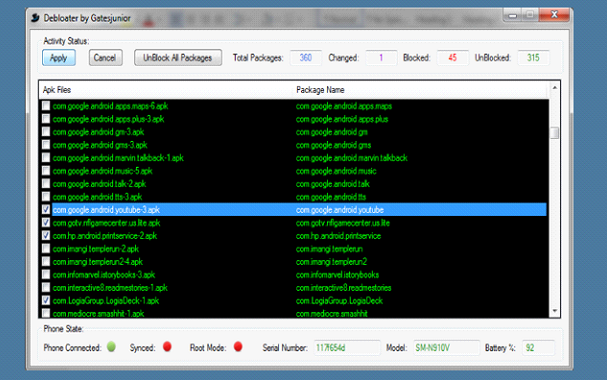The width and height of the screenshot is (607, 380).
Task: Click the vertical scrollbar thumb
Action: point(555,133)
